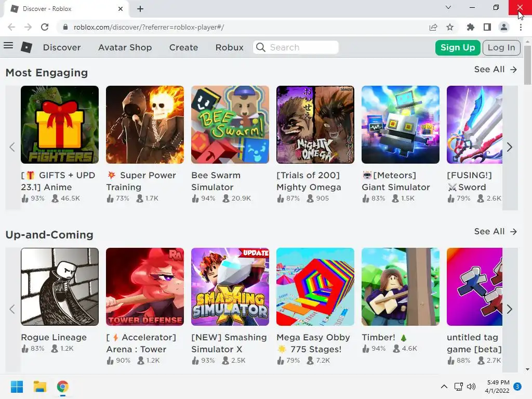The image size is (532, 399).
Task: Open Mighty Omega game thumbnail
Action: pos(315,125)
